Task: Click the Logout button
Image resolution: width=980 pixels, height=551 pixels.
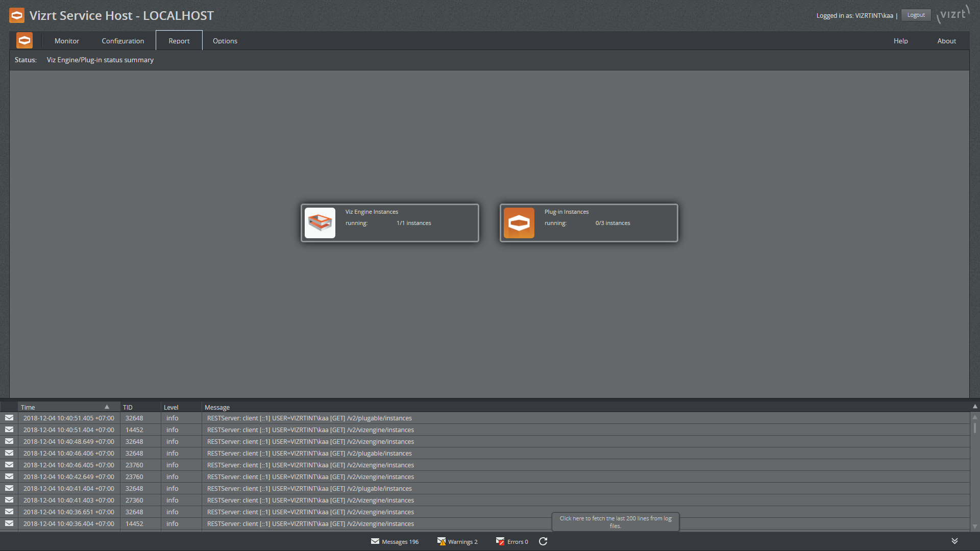Action: pyautogui.click(x=916, y=14)
